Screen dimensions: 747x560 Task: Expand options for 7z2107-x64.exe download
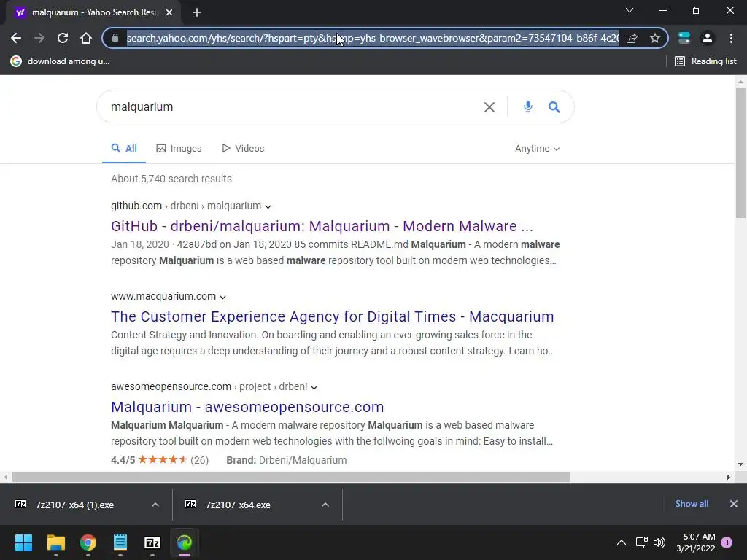pyautogui.click(x=325, y=505)
